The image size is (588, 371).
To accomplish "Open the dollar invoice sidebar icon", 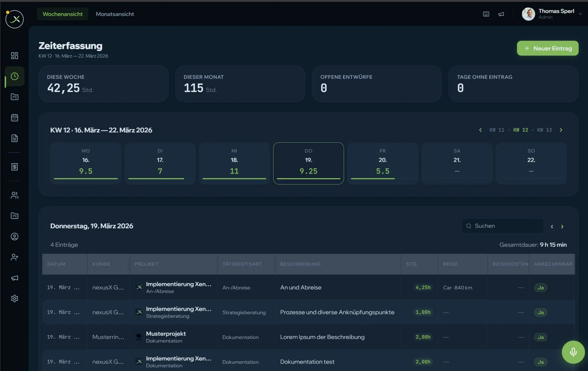I will pos(14,167).
